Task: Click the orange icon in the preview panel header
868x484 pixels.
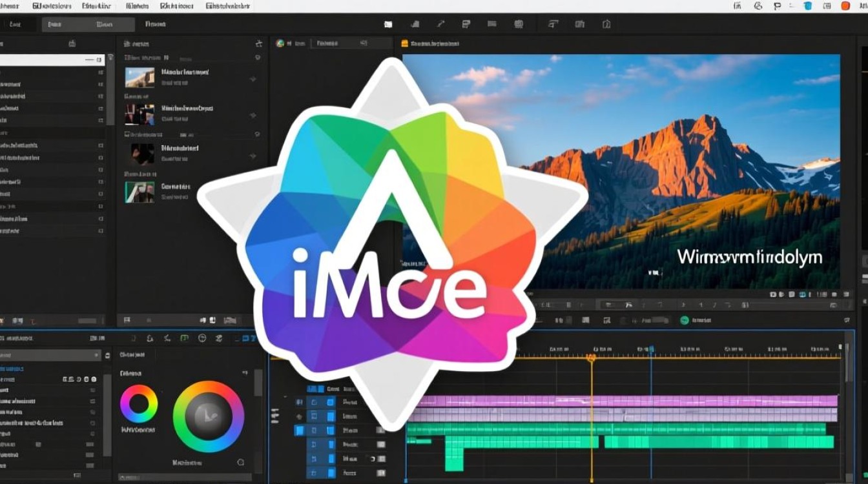Action: (x=405, y=44)
